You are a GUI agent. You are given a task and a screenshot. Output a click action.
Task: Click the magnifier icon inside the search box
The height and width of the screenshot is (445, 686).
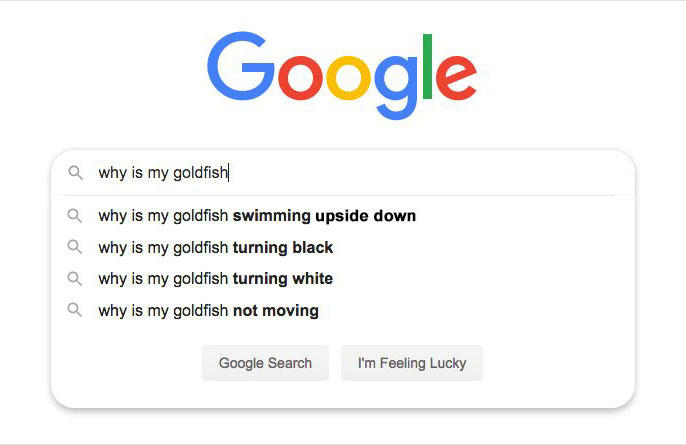point(75,173)
